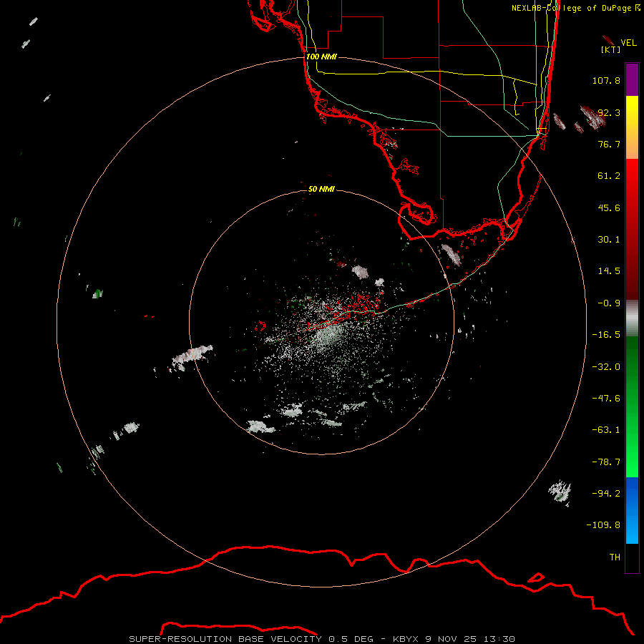This screenshot has height=644, width=644.
Task: Click the 76.7 velocity scale value
Action: (609, 144)
